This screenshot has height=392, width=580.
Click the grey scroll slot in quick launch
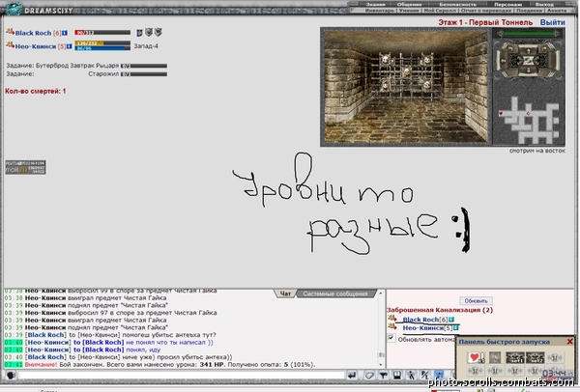[x=495, y=357]
